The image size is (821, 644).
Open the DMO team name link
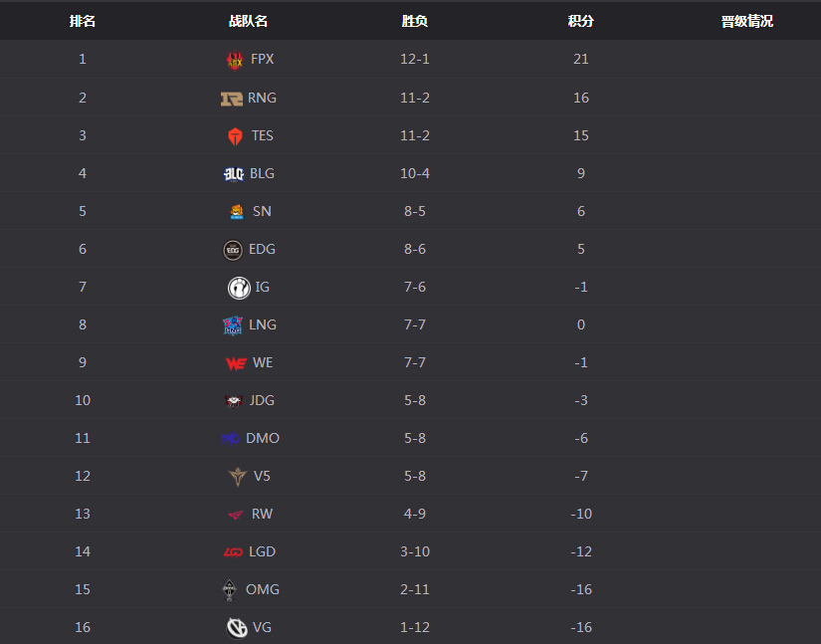click(263, 438)
